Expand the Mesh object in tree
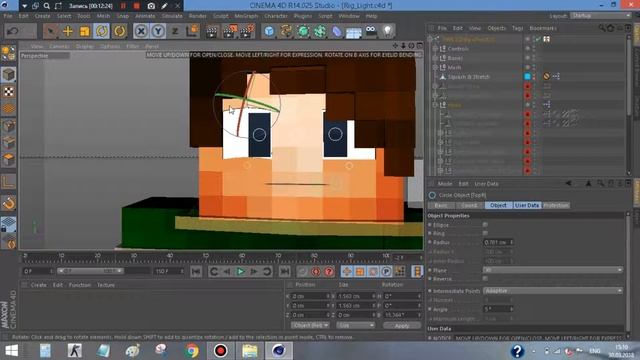 [x=435, y=67]
